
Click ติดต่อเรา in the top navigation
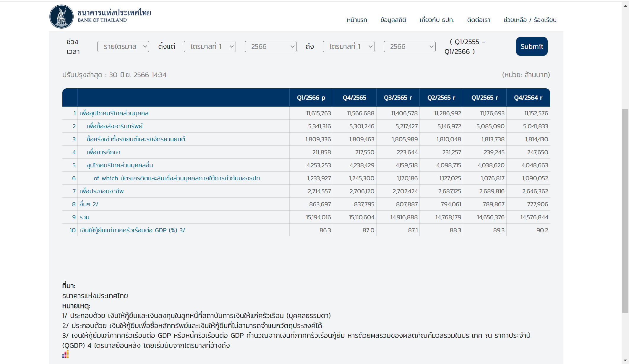[x=479, y=20]
